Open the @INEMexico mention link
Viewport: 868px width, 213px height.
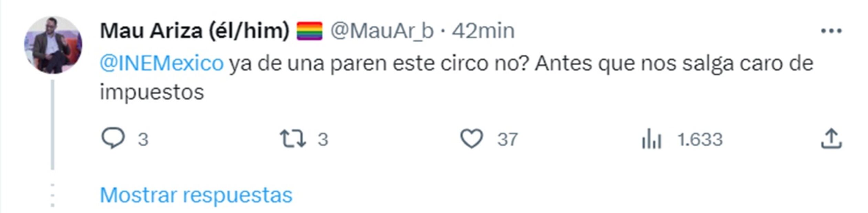pos(162,64)
